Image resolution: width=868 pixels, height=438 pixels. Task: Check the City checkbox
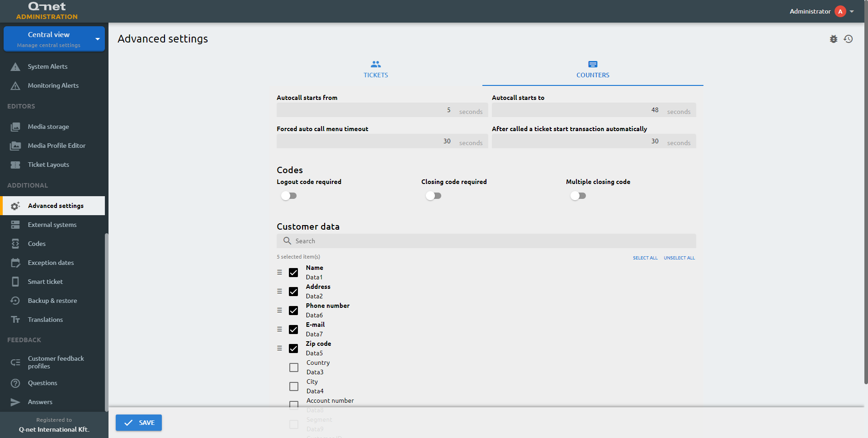click(294, 386)
